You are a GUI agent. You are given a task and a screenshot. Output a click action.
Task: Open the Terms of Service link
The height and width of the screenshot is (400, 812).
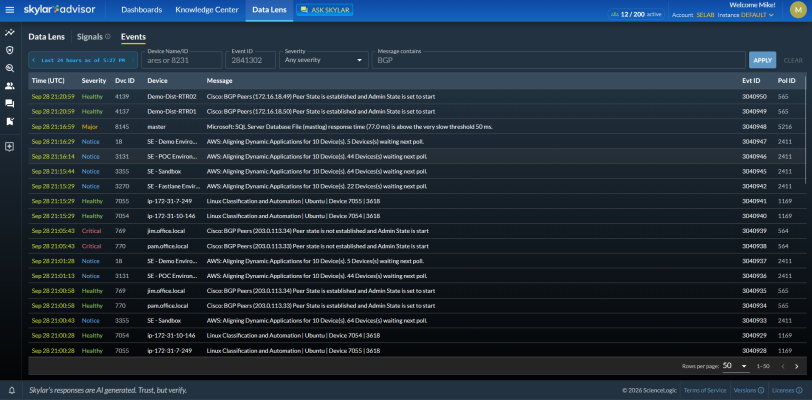click(706, 391)
